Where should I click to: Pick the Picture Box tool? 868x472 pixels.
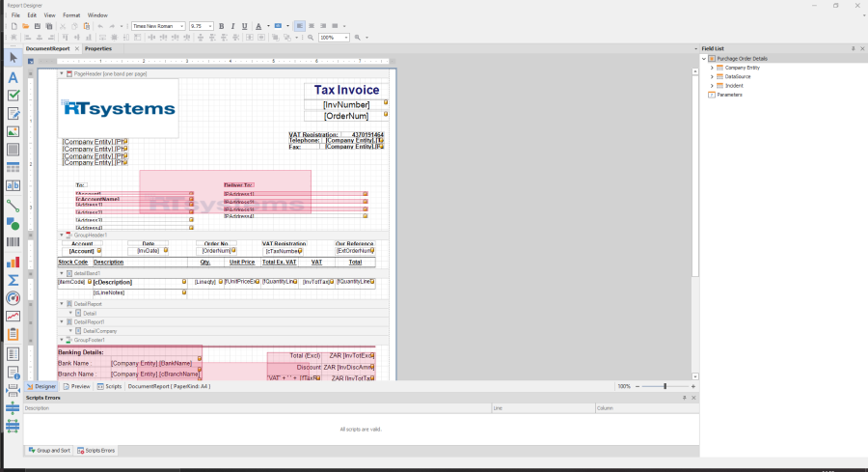[13, 131]
